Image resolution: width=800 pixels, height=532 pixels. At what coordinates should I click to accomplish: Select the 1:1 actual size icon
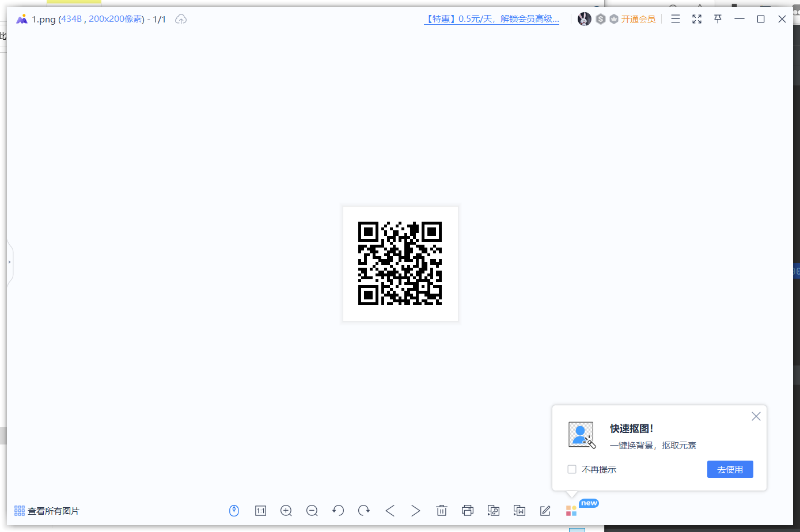pyautogui.click(x=260, y=510)
